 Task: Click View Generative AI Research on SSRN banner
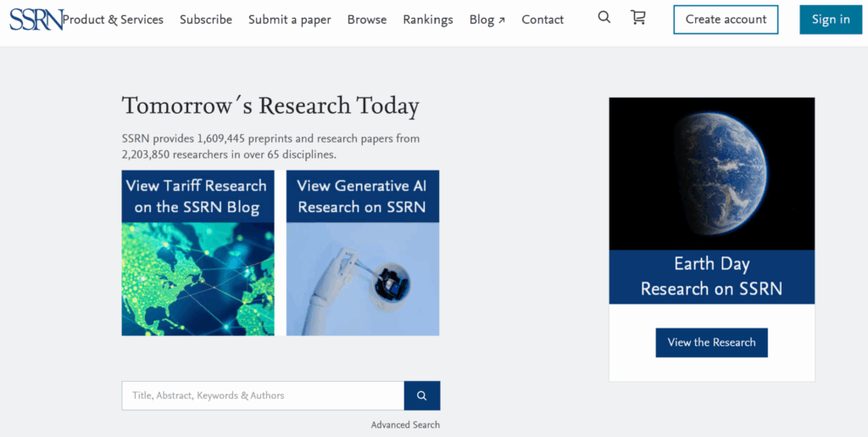(363, 196)
